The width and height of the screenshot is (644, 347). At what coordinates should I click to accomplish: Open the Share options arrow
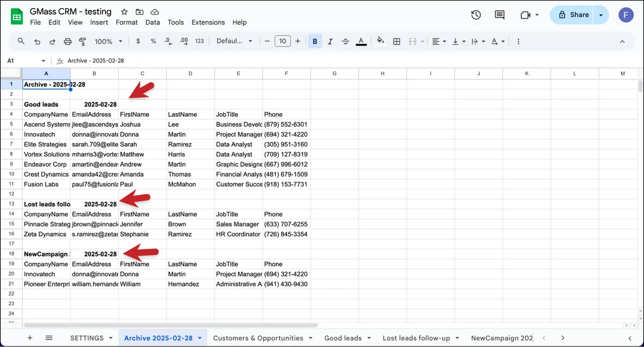(601, 15)
